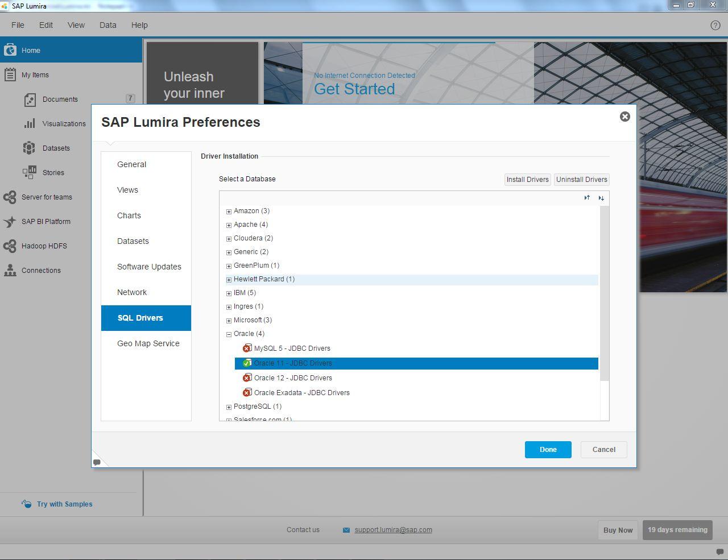Image resolution: width=728 pixels, height=560 pixels.
Task: Click Oracle 11 driver installed check icon
Action: [247, 363]
